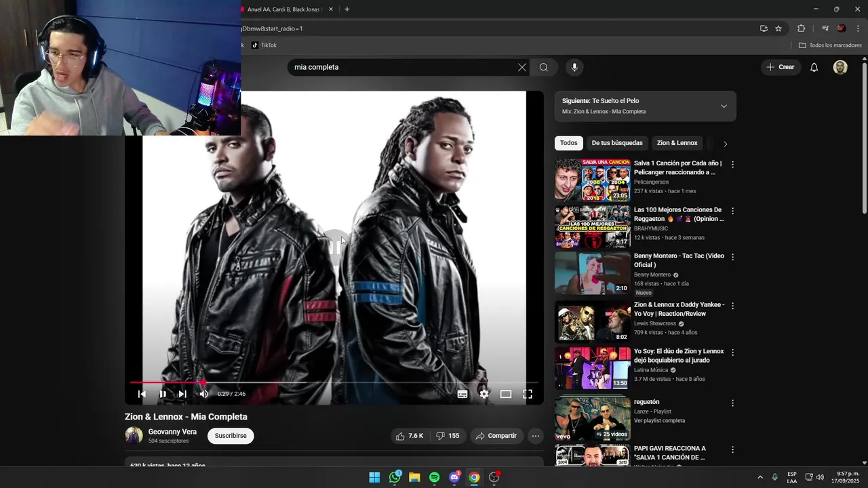Dislike the video showing 155 dislikes

pos(448,436)
